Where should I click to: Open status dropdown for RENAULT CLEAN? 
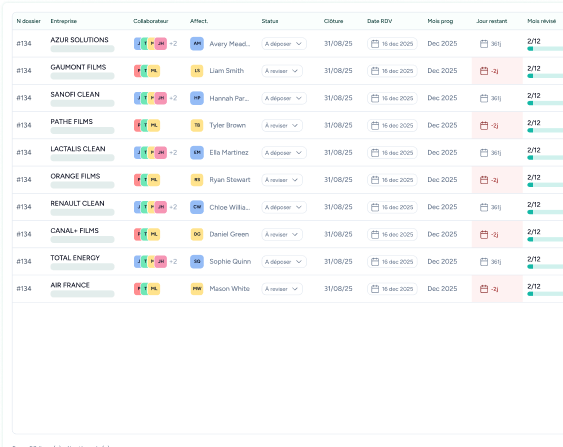(x=284, y=207)
